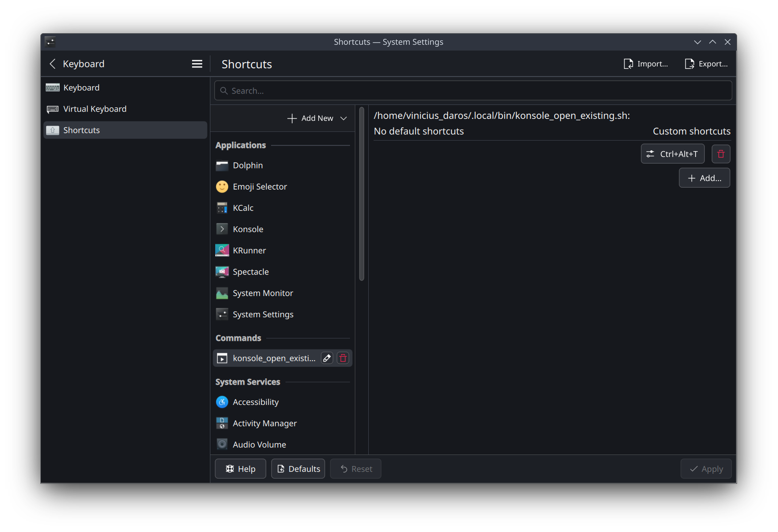The image size is (778, 532).
Task: Click the Import… button
Action: (x=646, y=64)
